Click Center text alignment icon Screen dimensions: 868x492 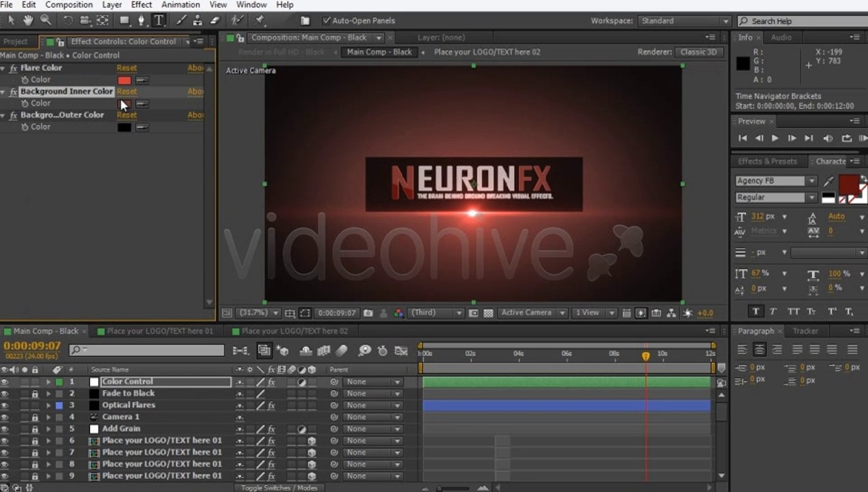point(759,349)
